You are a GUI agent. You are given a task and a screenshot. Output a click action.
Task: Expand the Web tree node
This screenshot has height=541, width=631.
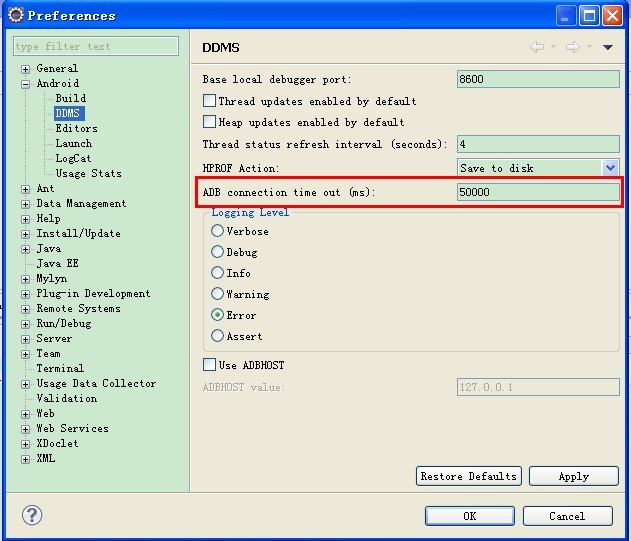click(x=25, y=414)
